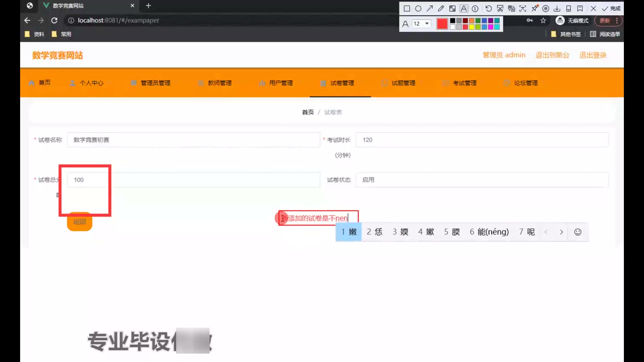
Task: Start screen recording with record icon
Action: tap(546, 8)
